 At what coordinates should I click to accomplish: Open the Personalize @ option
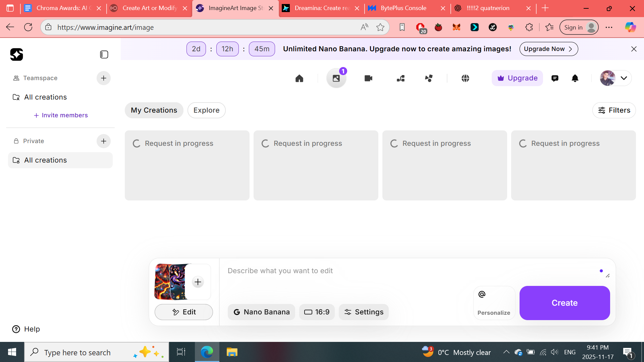coord(494,303)
